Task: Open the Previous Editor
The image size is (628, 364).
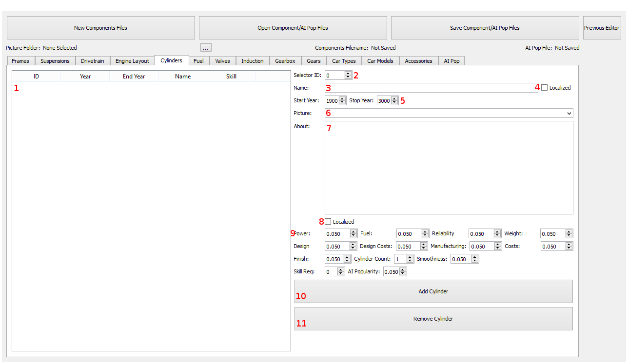Action: click(601, 28)
